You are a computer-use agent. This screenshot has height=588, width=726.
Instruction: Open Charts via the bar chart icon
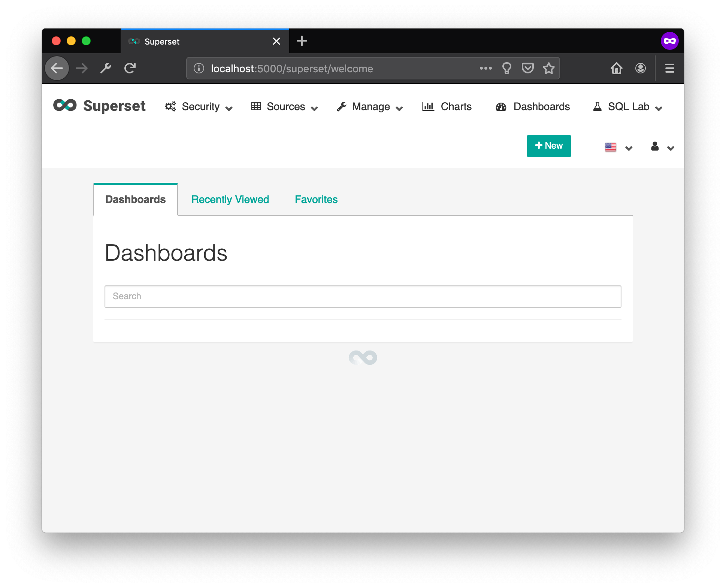coord(428,106)
